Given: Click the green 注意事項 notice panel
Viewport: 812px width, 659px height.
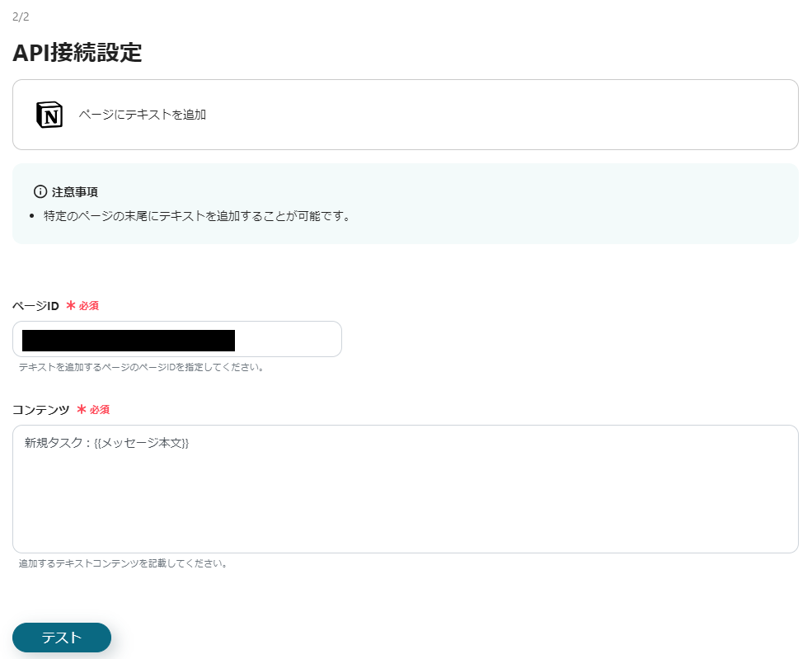Looking at the screenshot, I should point(406,205).
